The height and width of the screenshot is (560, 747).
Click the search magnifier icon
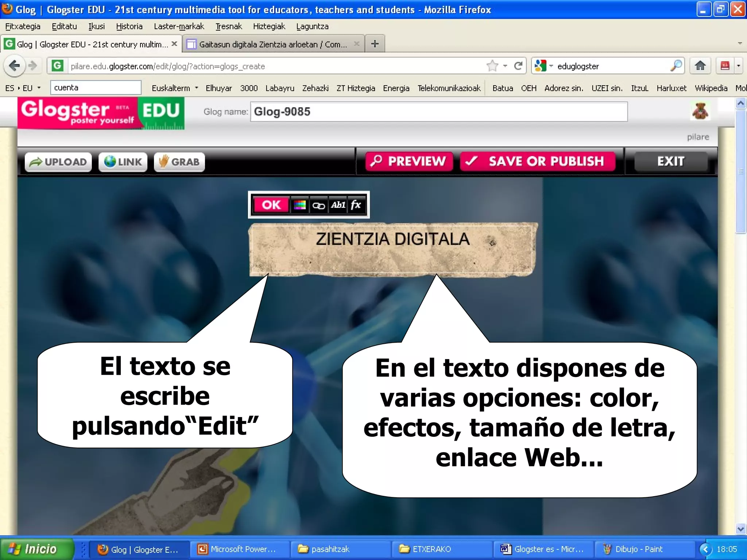point(676,66)
